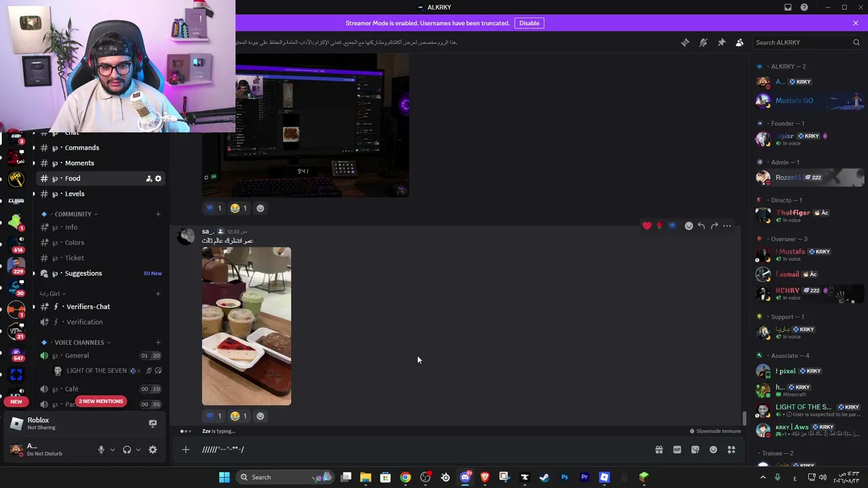Open more options for the message
This screenshot has height=488, width=868.
pyautogui.click(x=727, y=226)
